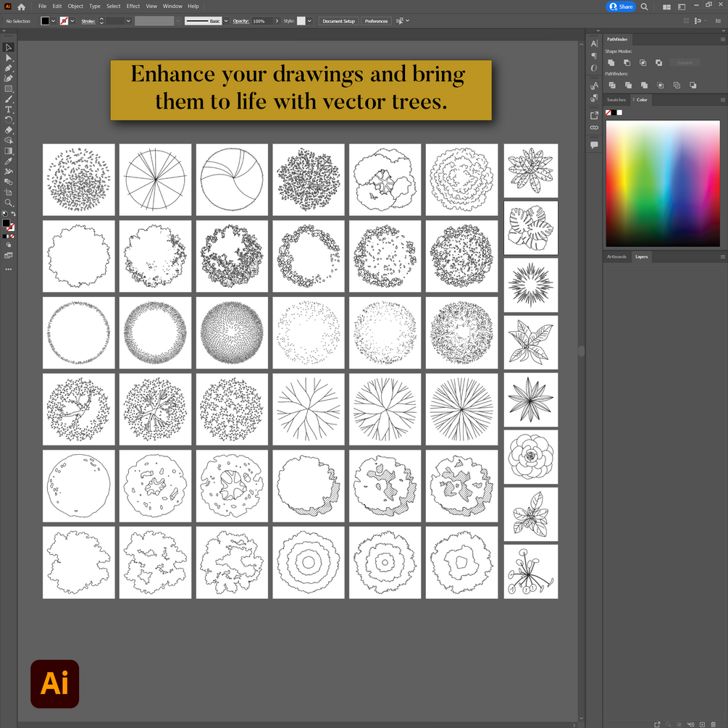Select the Paintbrush tool
The image size is (728, 728).
pyautogui.click(x=8, y=99)
